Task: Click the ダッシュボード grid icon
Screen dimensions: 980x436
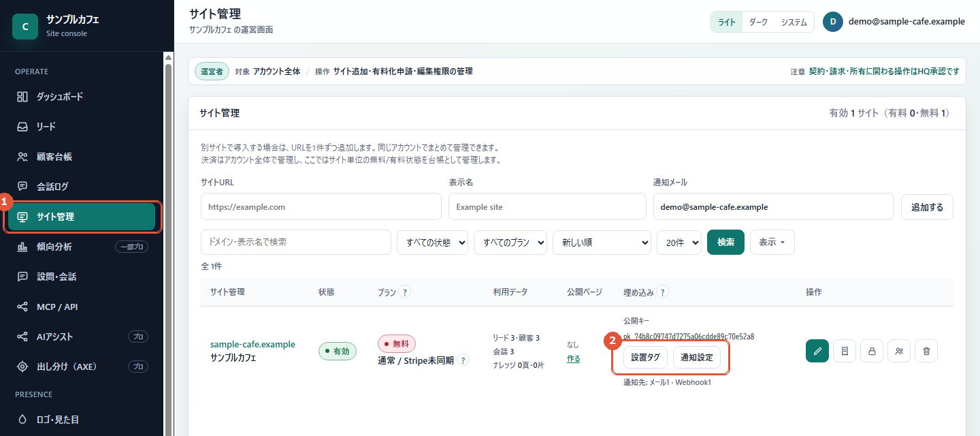Action: point(22,97)
